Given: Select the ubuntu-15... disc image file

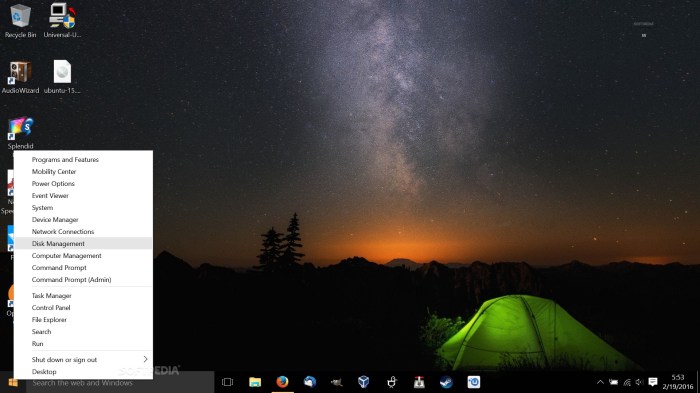Looking at the screenshot, I should pos(62,77).
